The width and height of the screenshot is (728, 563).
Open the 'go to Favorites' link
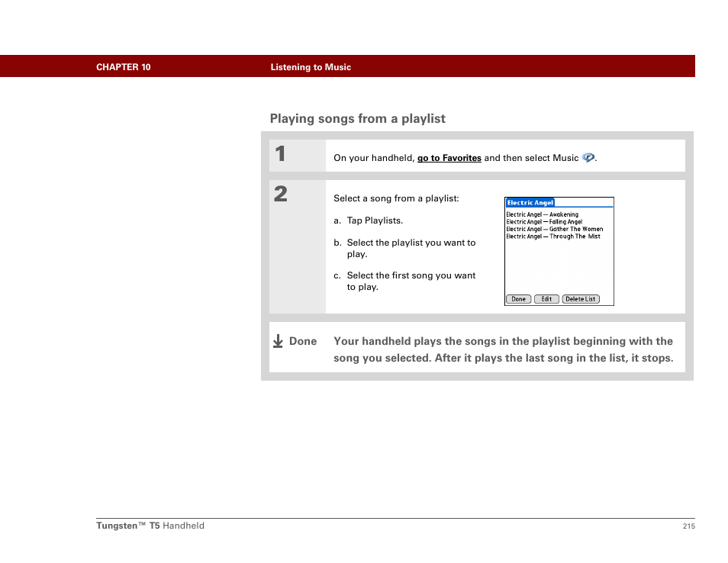pos(449,158)
